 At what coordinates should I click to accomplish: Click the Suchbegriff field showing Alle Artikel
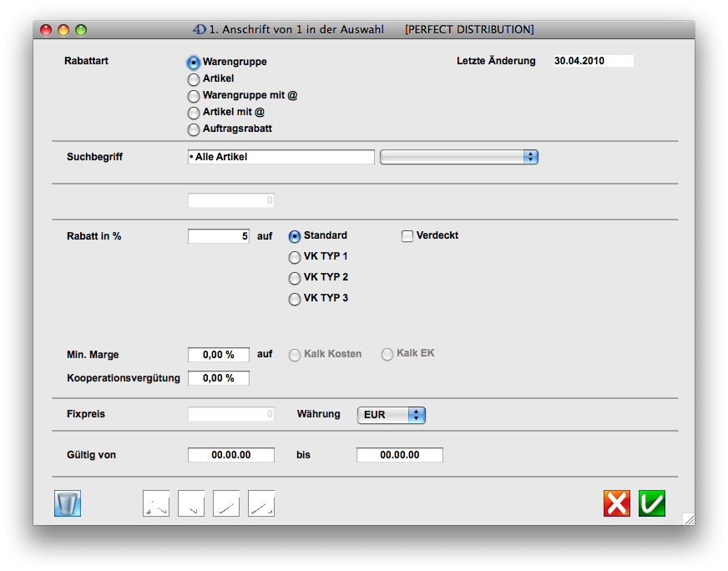click(x=281, y=157)
